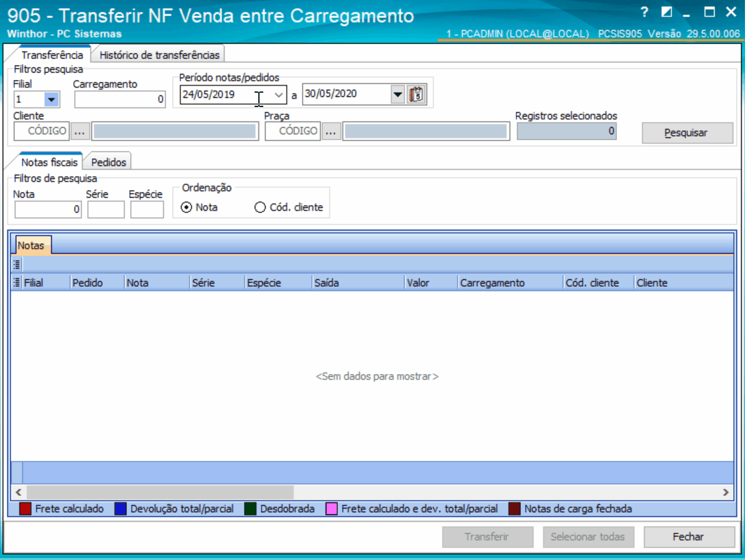Click the Praça CÓDIGO input field
Screen dimensions: 745x560
coord(293,131)
